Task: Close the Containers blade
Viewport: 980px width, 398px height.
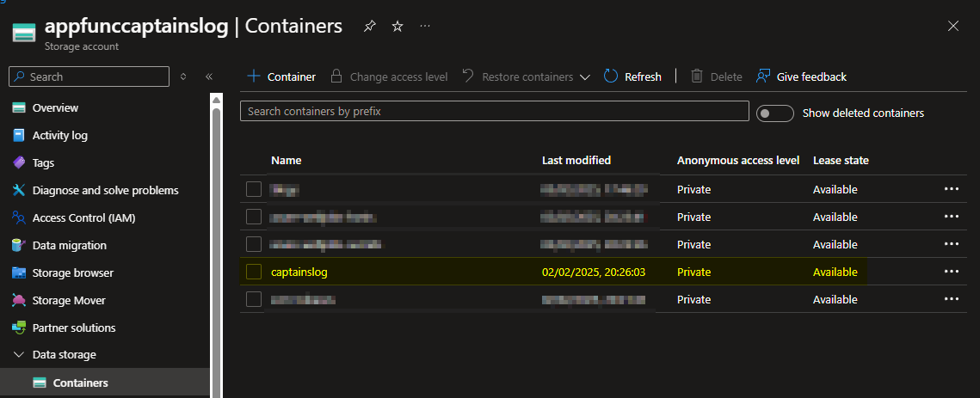Action: pyautogui.click(x=953, y=26)
